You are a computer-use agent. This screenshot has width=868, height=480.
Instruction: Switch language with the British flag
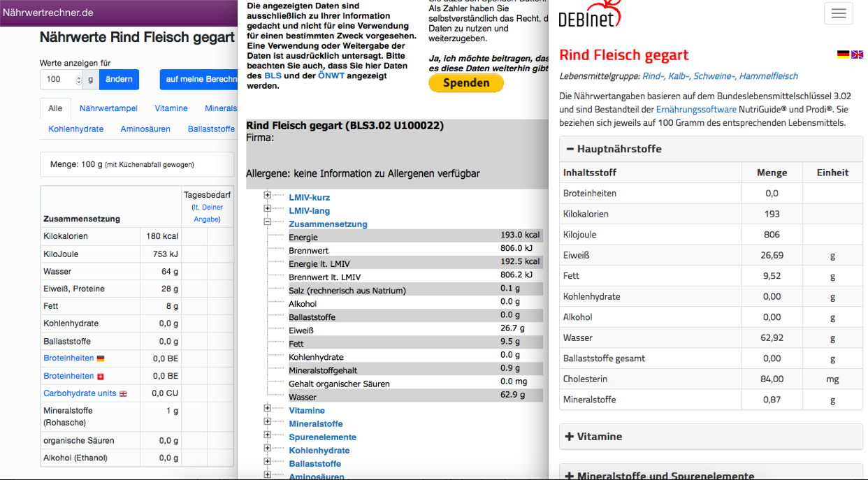click(x=857, y=54)
